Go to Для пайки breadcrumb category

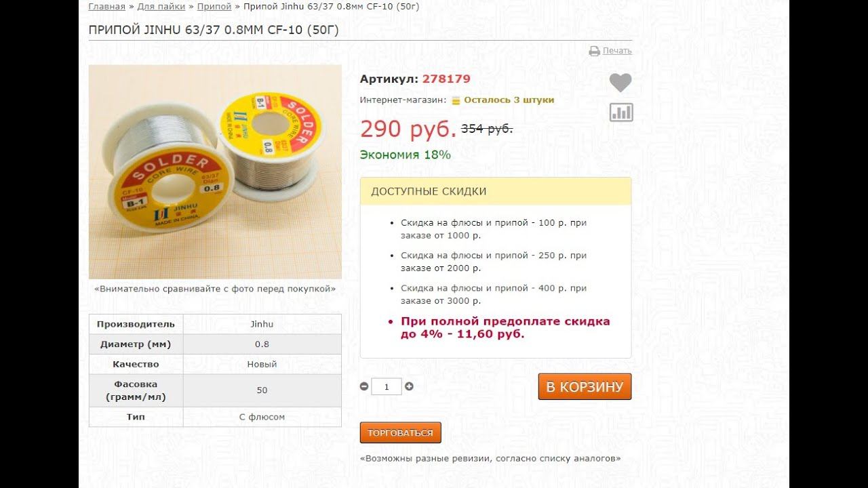161,6
